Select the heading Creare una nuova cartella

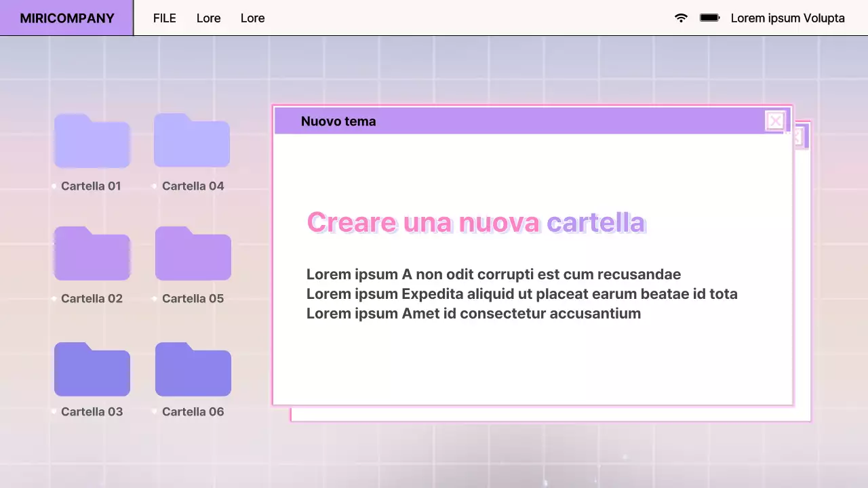(476, 222)
